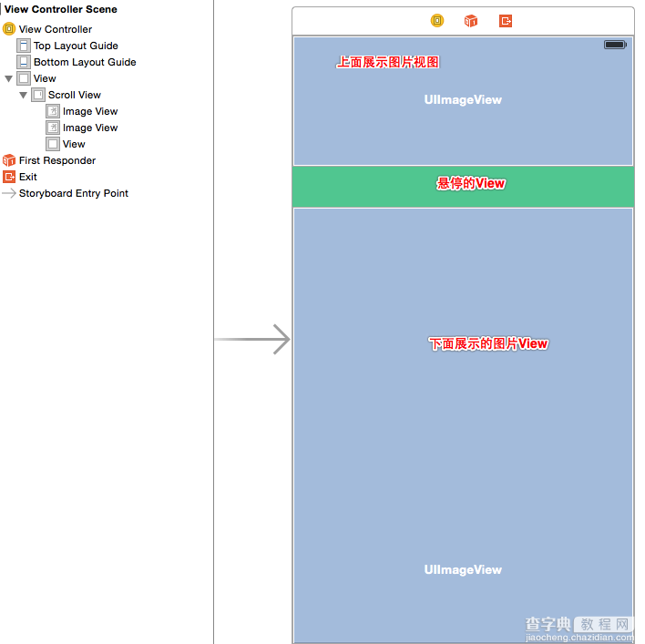Click the nested View icon under Scroll View
The width and height of the screenshot is (645, 644).
click(53, 144)
